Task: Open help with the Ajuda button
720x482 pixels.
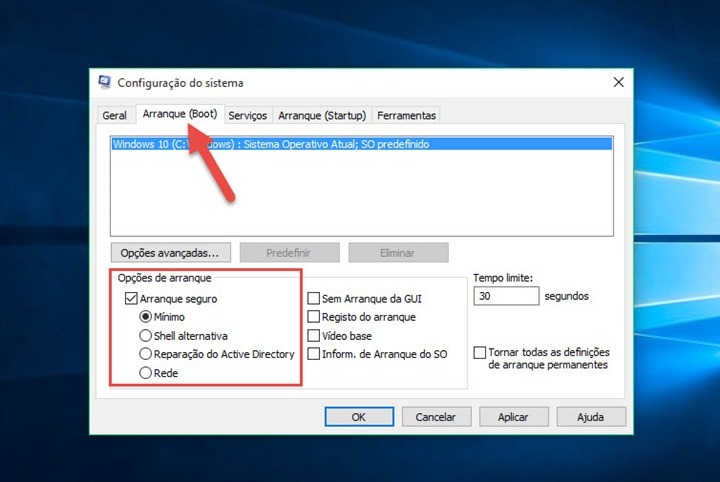Action: tap(591, 417)
